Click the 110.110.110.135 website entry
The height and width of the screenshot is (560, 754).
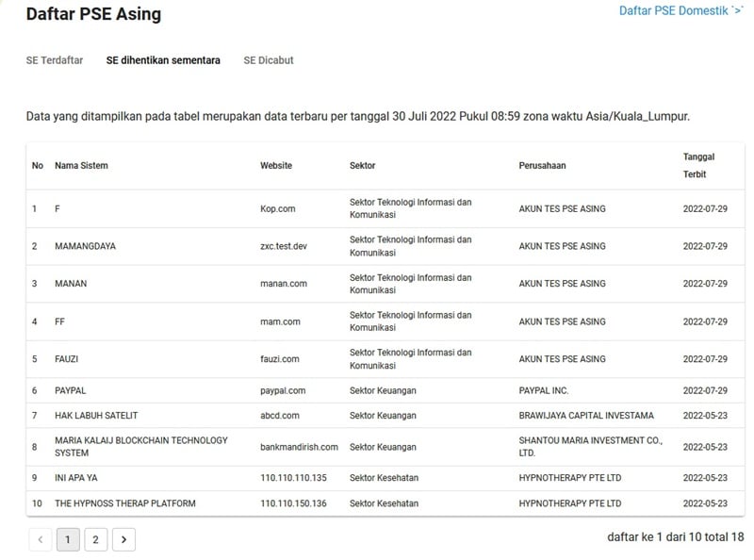coord(293,478)
